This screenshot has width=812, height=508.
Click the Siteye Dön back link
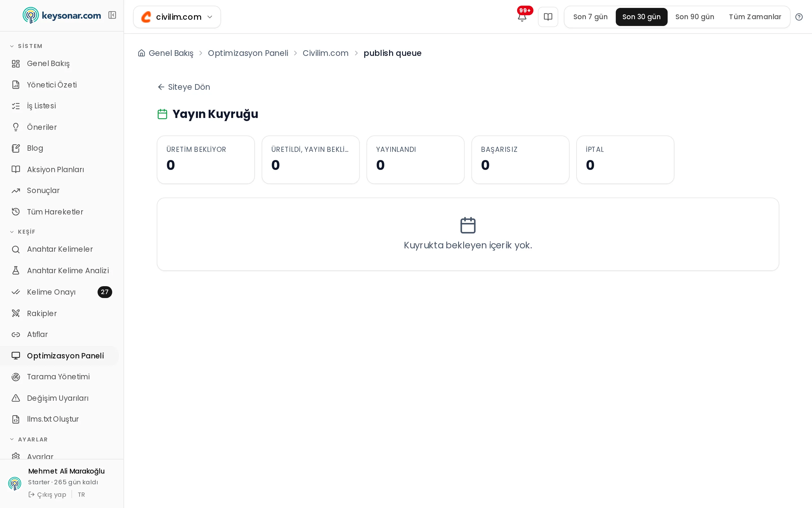tap(184, 87)
